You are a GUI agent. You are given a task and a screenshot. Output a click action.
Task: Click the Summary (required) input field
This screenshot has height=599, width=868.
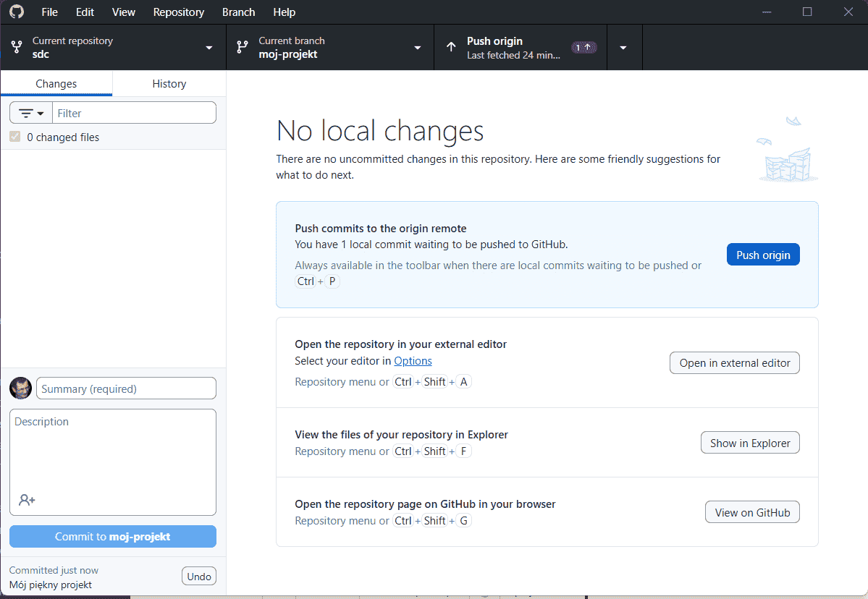pyautogui.click(x=125, y=388)
